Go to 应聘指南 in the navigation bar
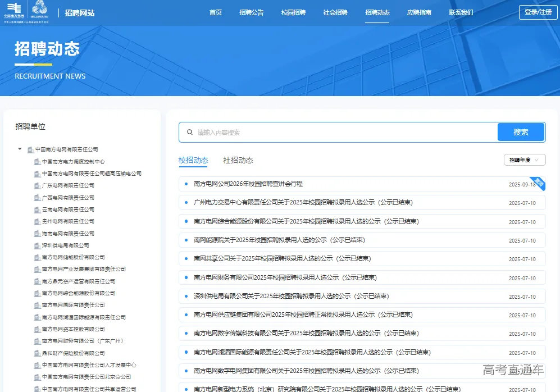Image resolution: width=560 pixels, height=392 pixels. pos(418,12)
